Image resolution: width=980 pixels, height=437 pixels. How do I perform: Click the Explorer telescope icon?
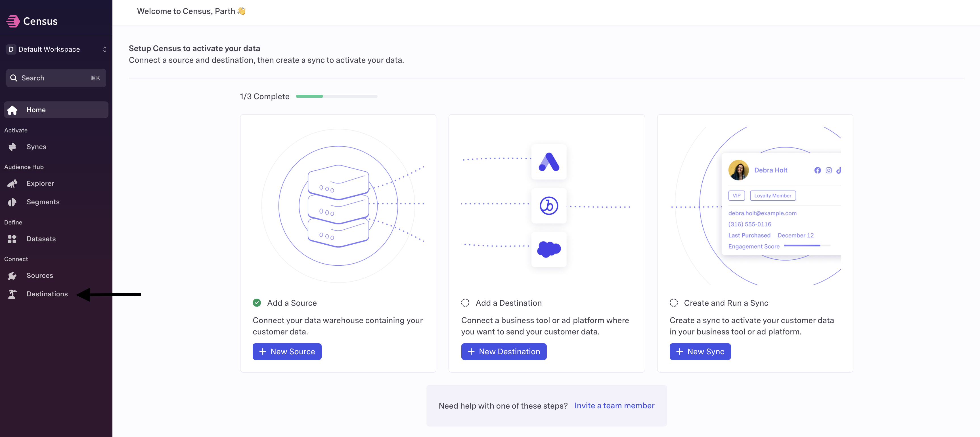[x=12, y=184]
